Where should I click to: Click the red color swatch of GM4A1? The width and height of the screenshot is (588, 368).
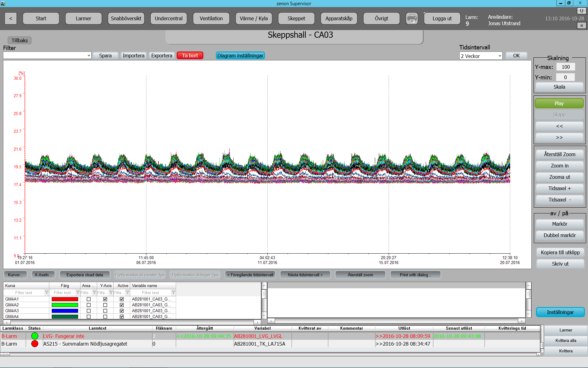click(65, 299)
